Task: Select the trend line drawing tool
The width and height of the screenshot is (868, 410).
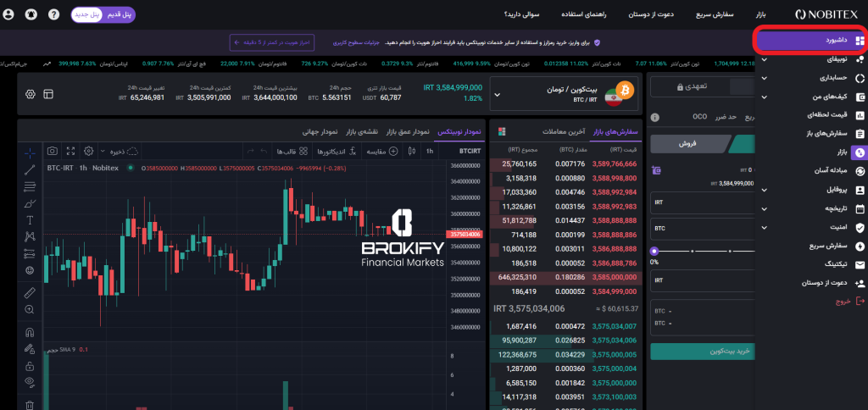Action: 30,169
